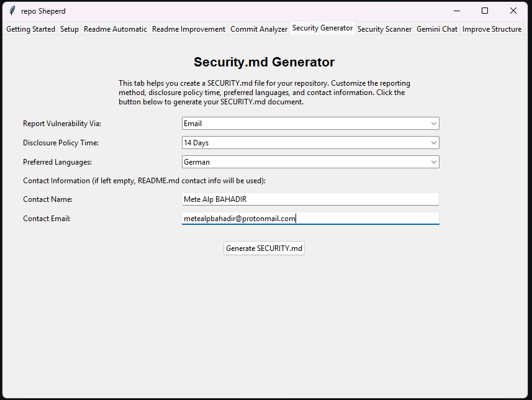
Task: Open the Security Scanner tab
Action: pyautogui.click(x=384, y=29)
